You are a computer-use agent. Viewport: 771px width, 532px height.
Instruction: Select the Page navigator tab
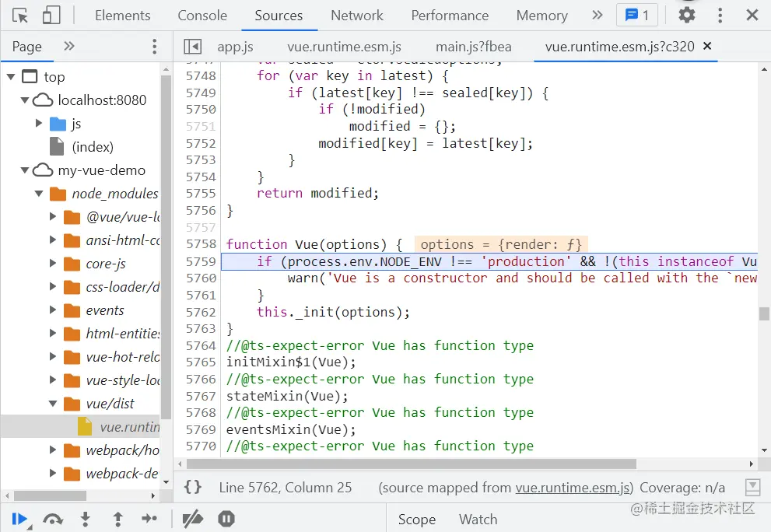pyautogui.click(x=27, y=47)
